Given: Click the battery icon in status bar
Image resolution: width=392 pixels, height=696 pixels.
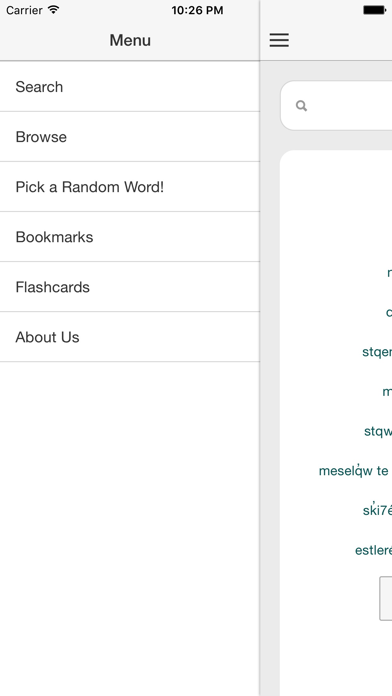Looking at the screenshot, I should click(376, 10).
